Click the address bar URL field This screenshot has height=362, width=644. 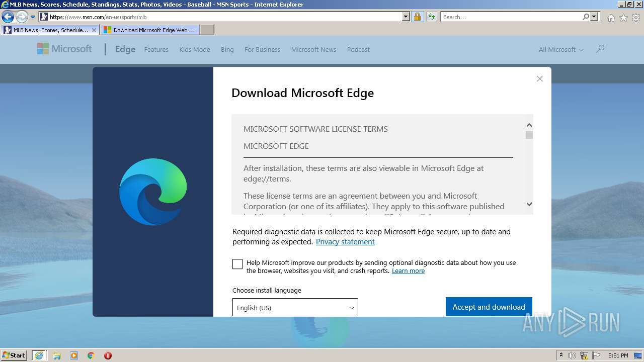pos(225,17)
